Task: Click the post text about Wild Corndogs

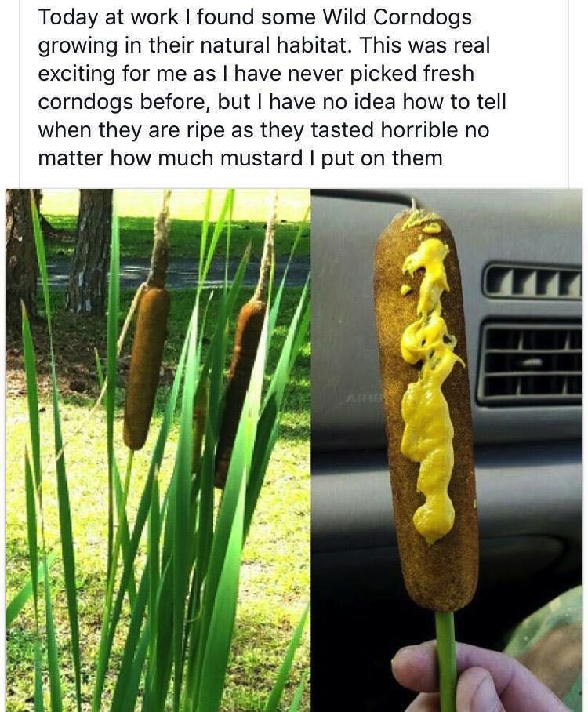Action: click(x=271, y=87)
